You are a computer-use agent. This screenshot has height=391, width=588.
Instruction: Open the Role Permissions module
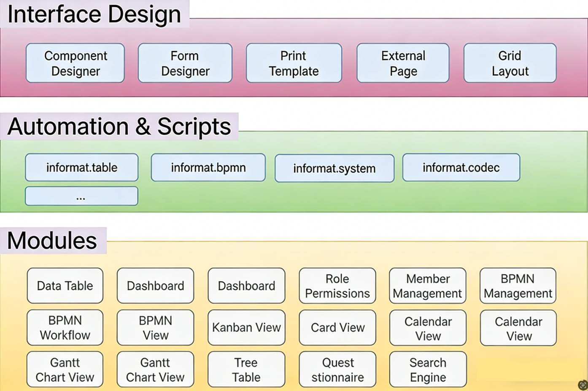[337, 285]
